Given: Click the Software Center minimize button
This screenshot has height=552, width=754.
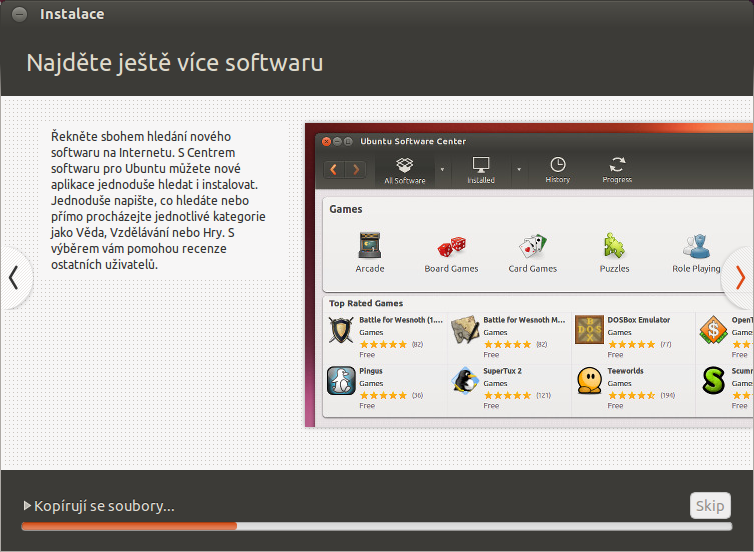Looking at the screenshot, I should [338, 141].
